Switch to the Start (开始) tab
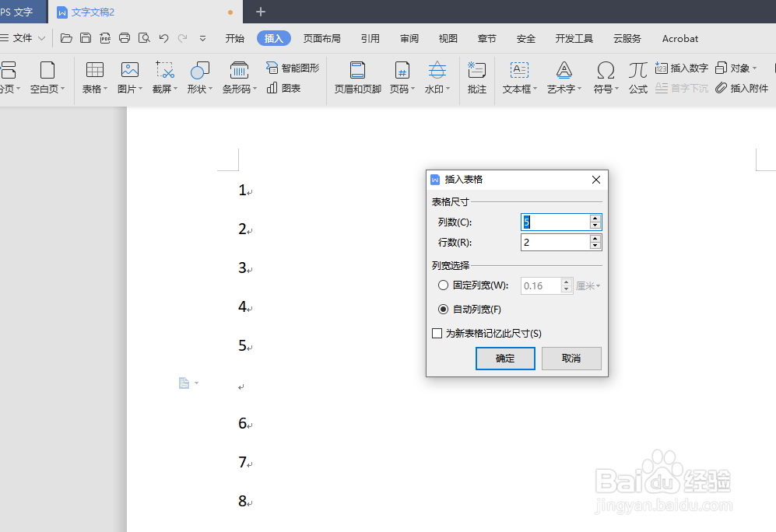 234,39
